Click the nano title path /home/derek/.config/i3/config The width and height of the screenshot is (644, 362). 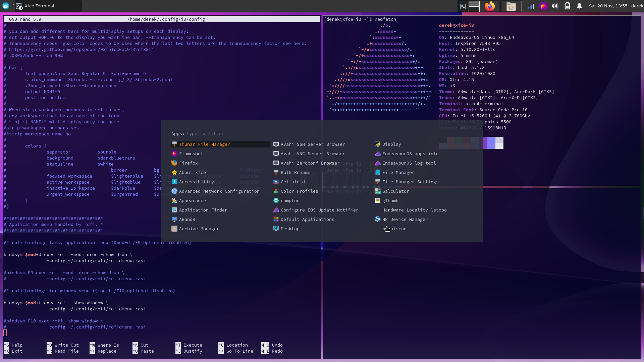click(166, 19)
